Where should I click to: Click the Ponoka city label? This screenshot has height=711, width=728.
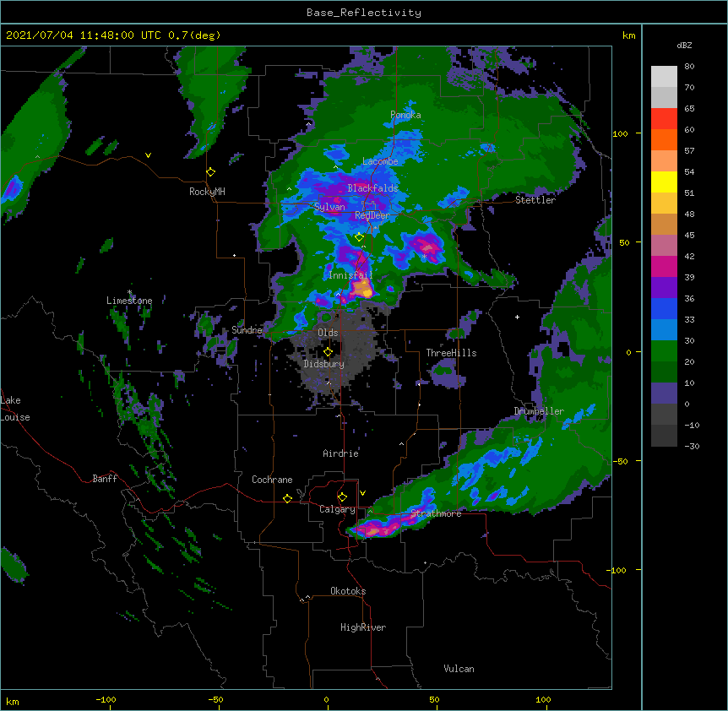point(405,115)
